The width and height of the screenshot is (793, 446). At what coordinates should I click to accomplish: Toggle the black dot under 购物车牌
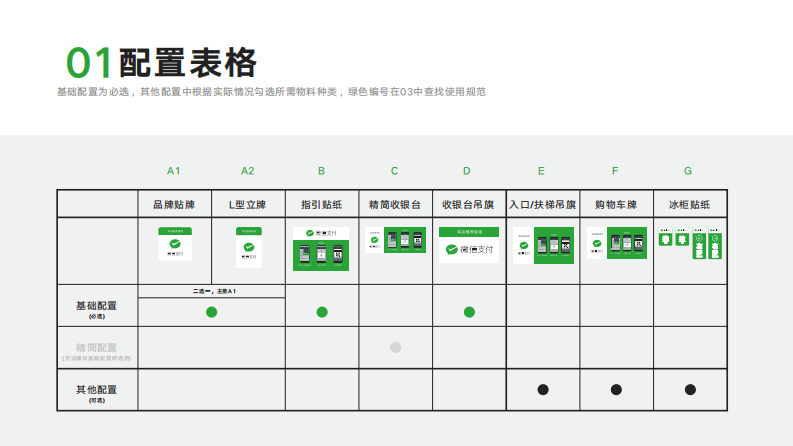(x=616, y=389)
